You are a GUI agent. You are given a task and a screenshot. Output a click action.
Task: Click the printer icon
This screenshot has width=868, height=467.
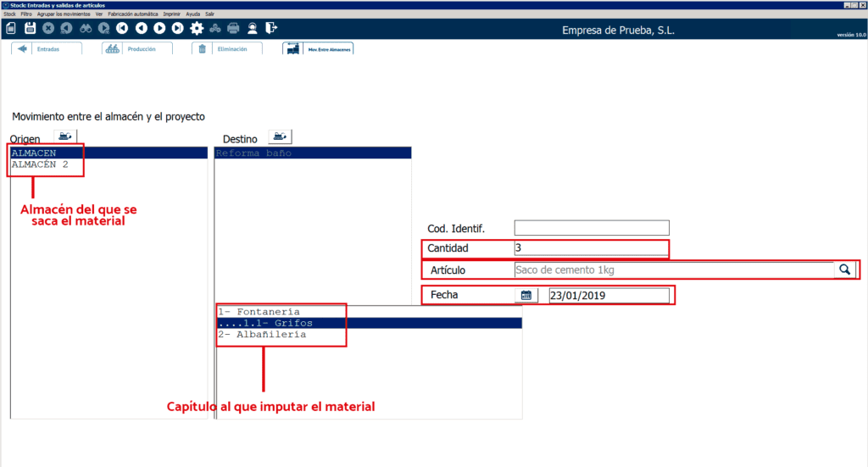tap(232, 28)
